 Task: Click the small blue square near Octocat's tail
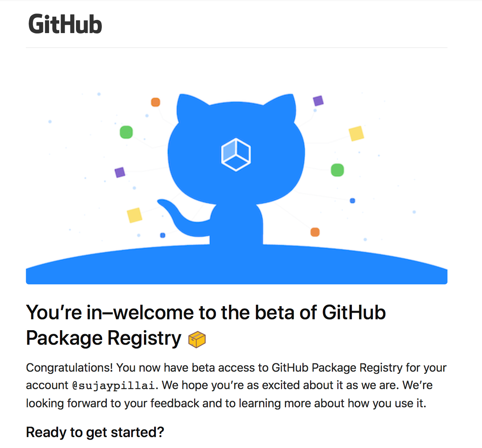coord(162,235)
